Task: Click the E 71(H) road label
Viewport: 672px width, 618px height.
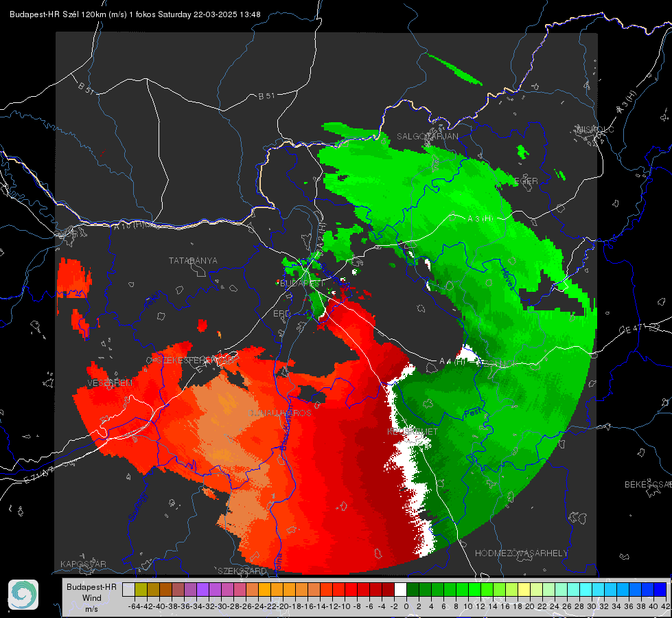Action: (38, 475)
